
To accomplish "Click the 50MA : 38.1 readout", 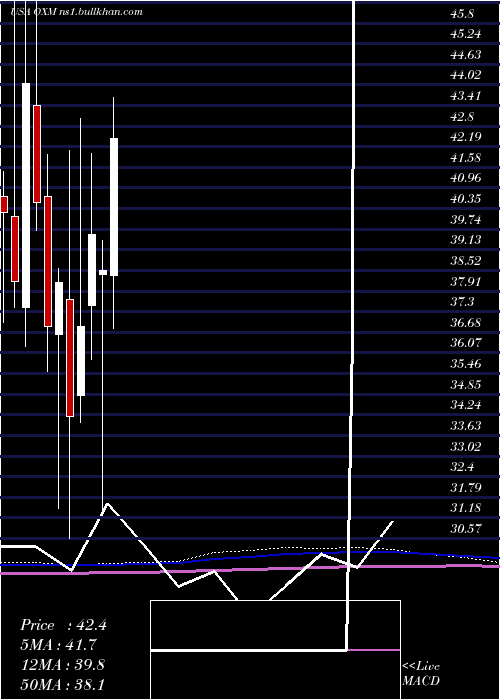I will 62,684.
